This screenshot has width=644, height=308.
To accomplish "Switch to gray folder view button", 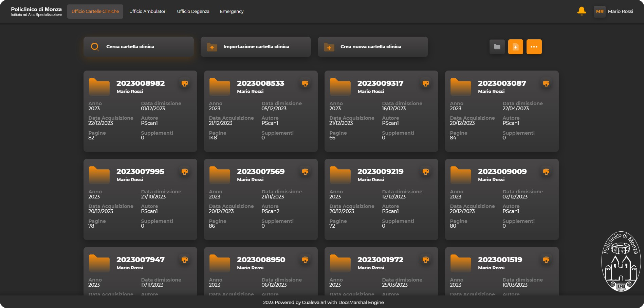I will pos(497,47).
